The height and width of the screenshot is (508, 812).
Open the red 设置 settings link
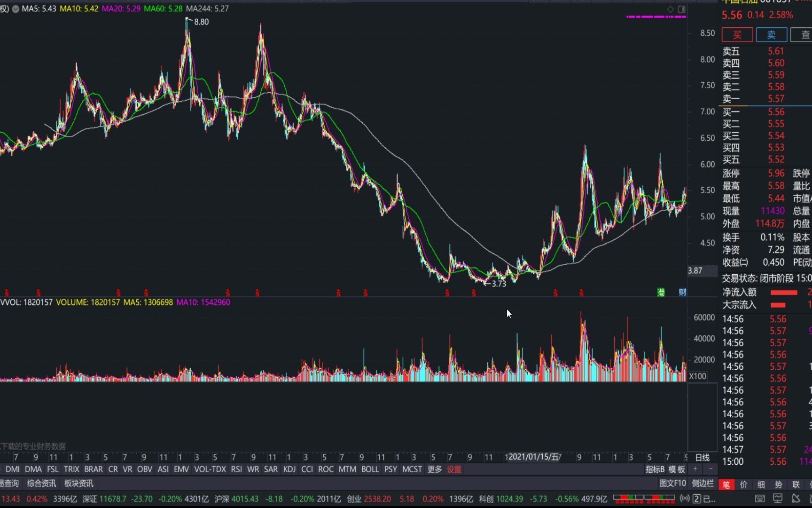tap(454, 469)
